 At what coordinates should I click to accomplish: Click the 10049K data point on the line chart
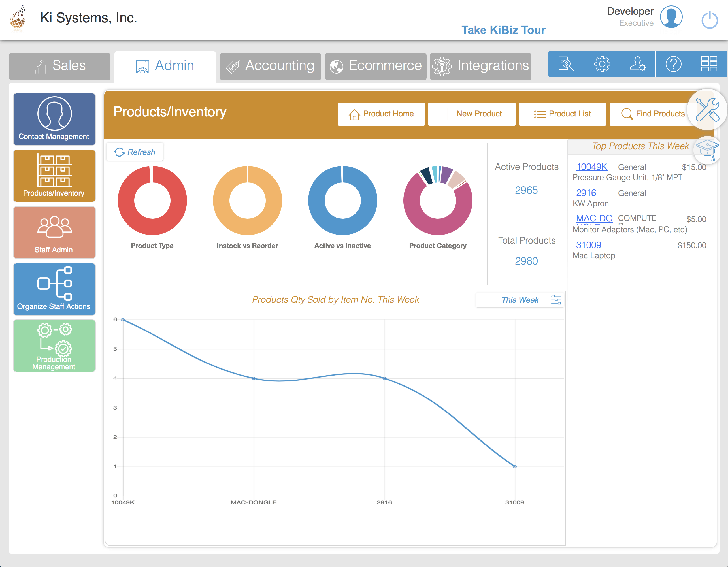[x=123, y=320]
